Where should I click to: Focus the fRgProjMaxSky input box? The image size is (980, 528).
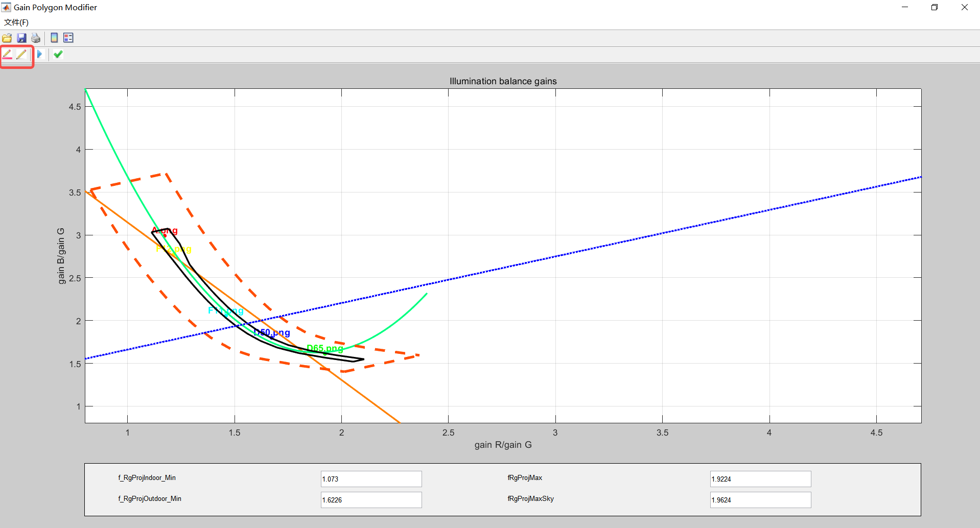point(760,500)
